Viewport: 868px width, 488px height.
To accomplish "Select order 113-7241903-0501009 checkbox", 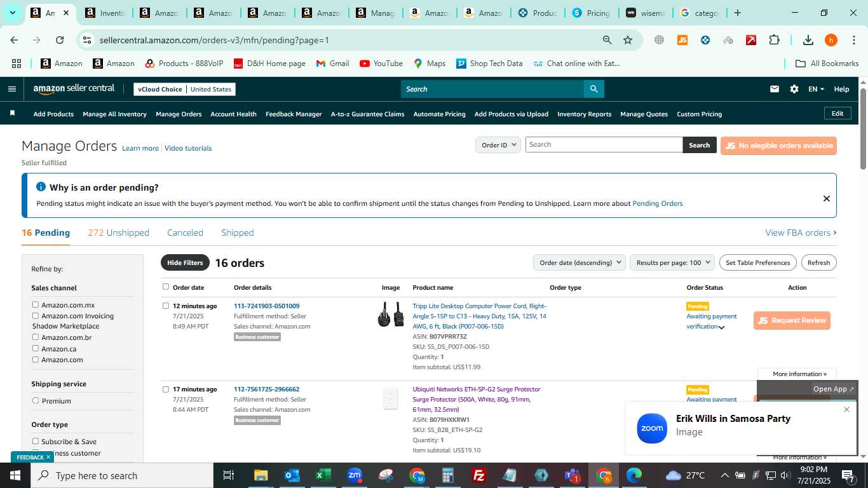I will pyautogui.click(x=166, y=306).
